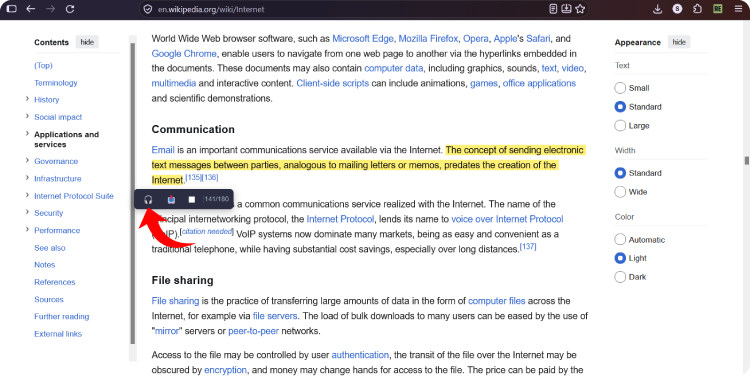This screenshot has height=377, width=750.
Task: Select Small text size
Action: point(620,88)
